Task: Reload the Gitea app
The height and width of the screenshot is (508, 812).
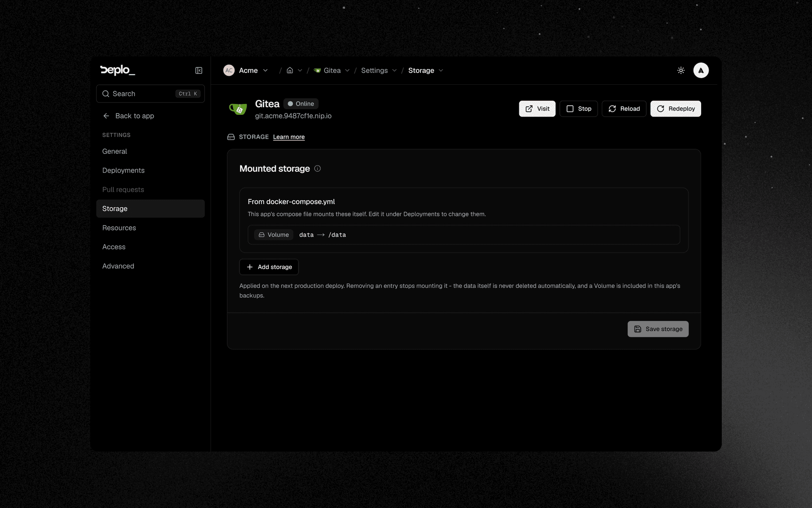Action: point(624,109)
